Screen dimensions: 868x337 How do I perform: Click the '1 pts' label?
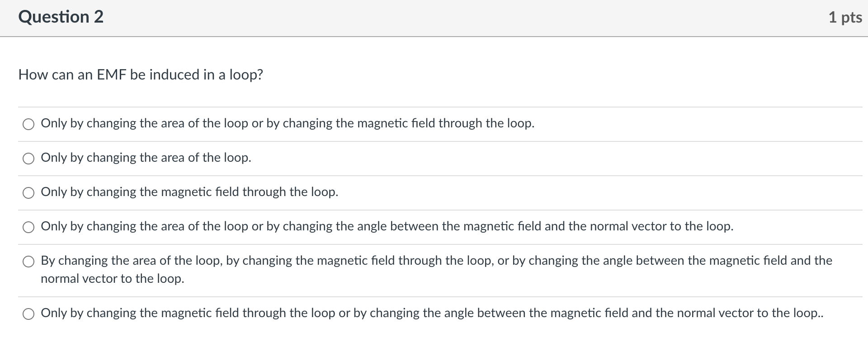(844, 17)
